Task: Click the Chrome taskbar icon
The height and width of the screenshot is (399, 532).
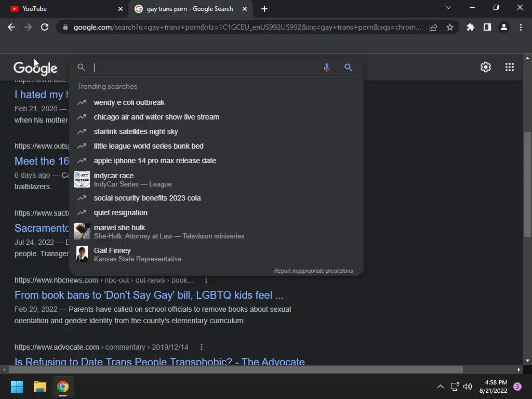Action: 63,387
